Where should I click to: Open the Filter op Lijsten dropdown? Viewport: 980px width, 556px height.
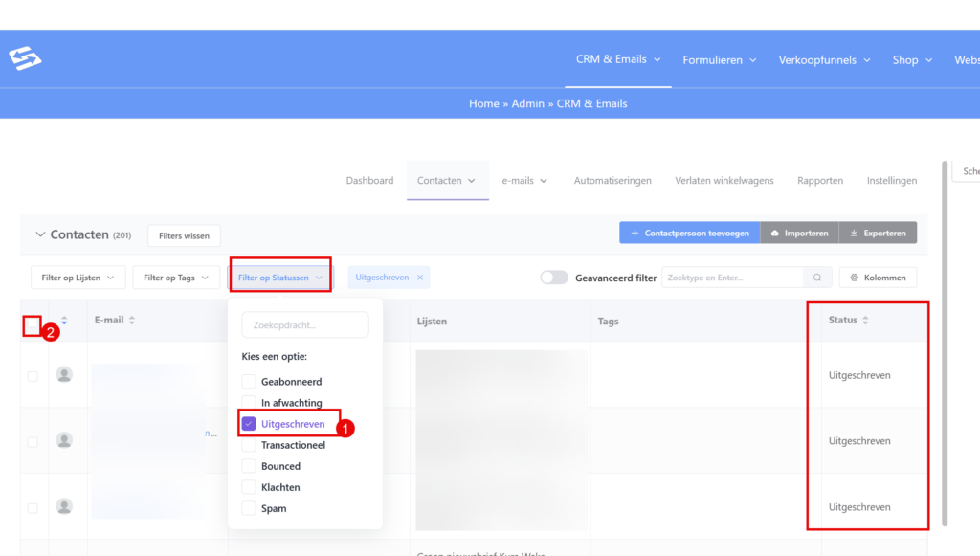click(x=78, y=278)
